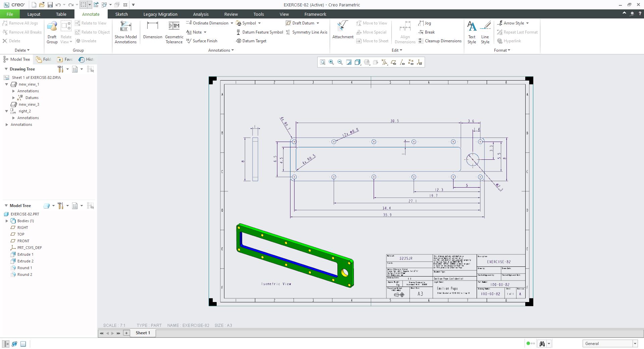Toggle the navigator panel display in status bar
The width and height of the screenshot is (644, 349).
(x=6, y=344)
